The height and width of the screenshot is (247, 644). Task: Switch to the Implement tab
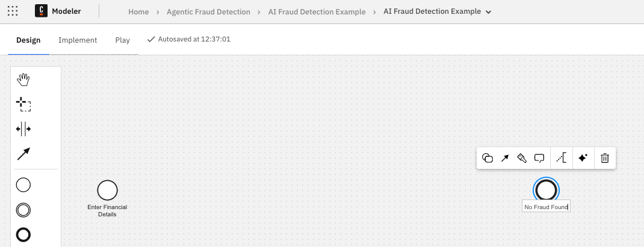coord(78,40)
